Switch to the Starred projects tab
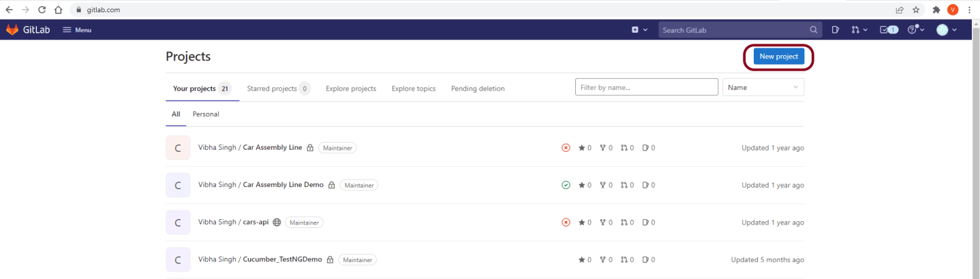The width and height of the screenshot is (980, 279). tap(272, 88)
